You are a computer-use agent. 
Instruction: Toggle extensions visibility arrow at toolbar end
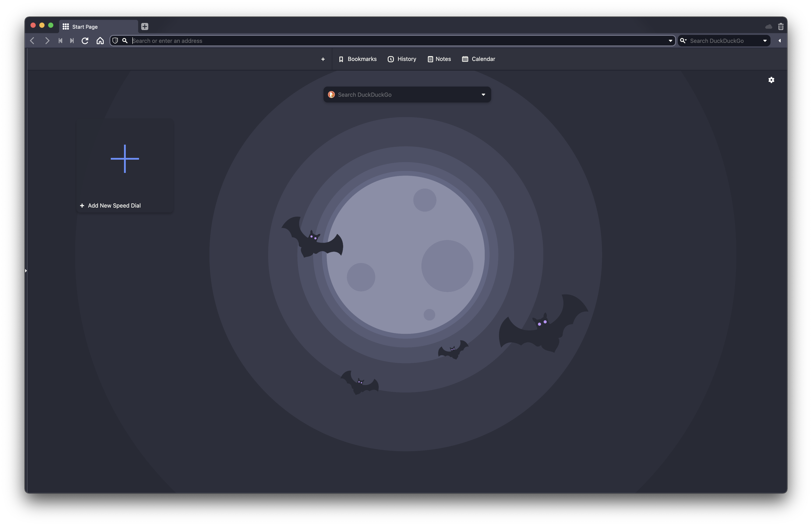tap(780, 41)
